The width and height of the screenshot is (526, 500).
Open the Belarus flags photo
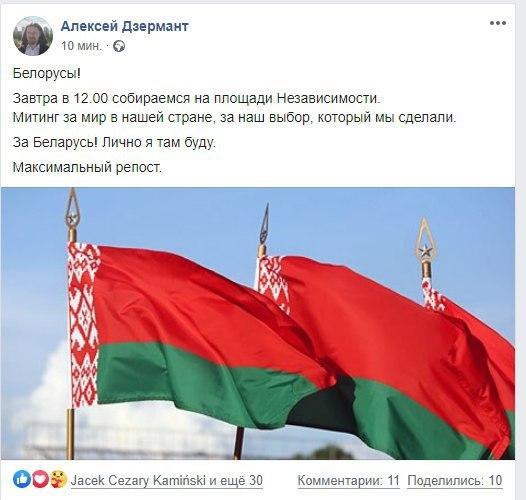(258, 323)
